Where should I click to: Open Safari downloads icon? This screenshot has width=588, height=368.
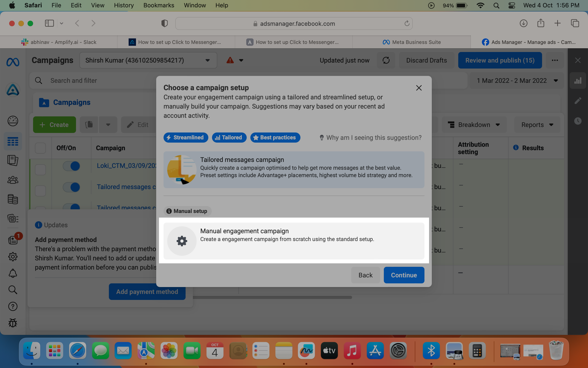(523, 23)
